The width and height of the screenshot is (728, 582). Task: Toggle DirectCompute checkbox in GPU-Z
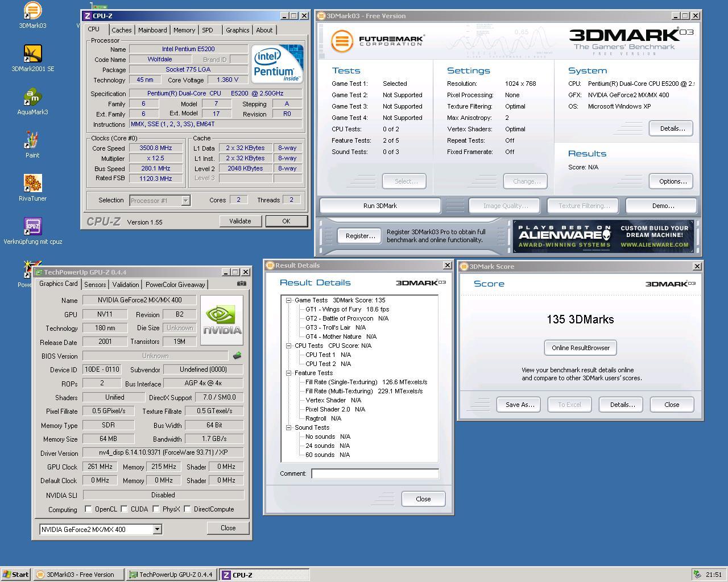pos(187,509)
